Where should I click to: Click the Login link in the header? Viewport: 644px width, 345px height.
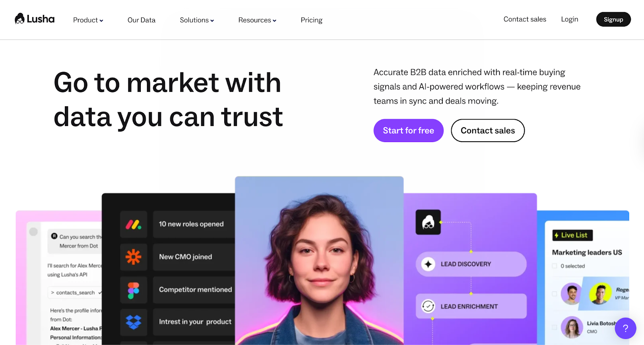coord(570,19)
